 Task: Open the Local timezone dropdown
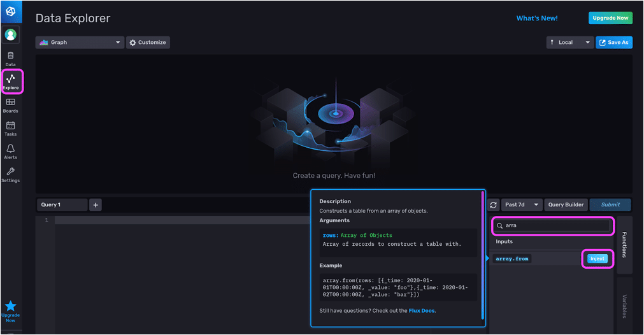coord(570,42)
